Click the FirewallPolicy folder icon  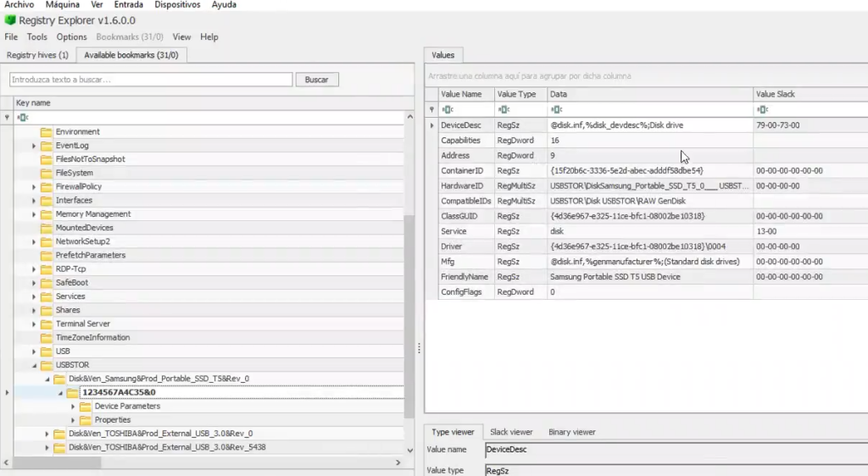coord(47,187)
